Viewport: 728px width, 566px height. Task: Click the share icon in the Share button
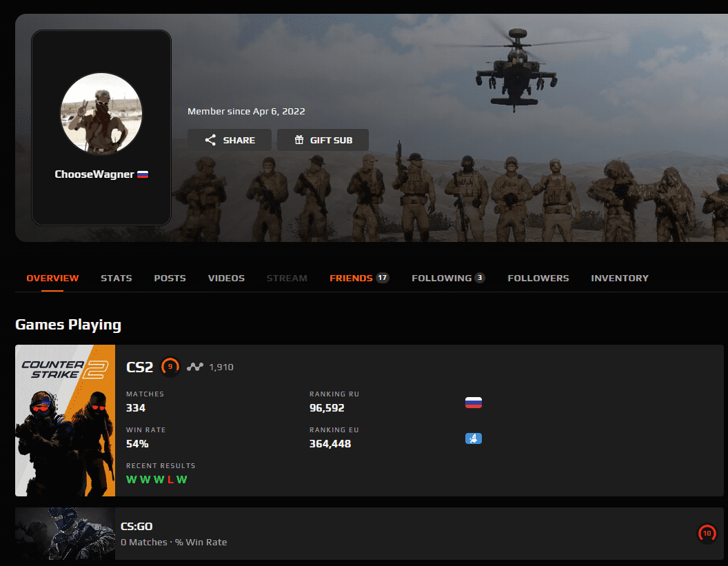click(x=211, y=140)
